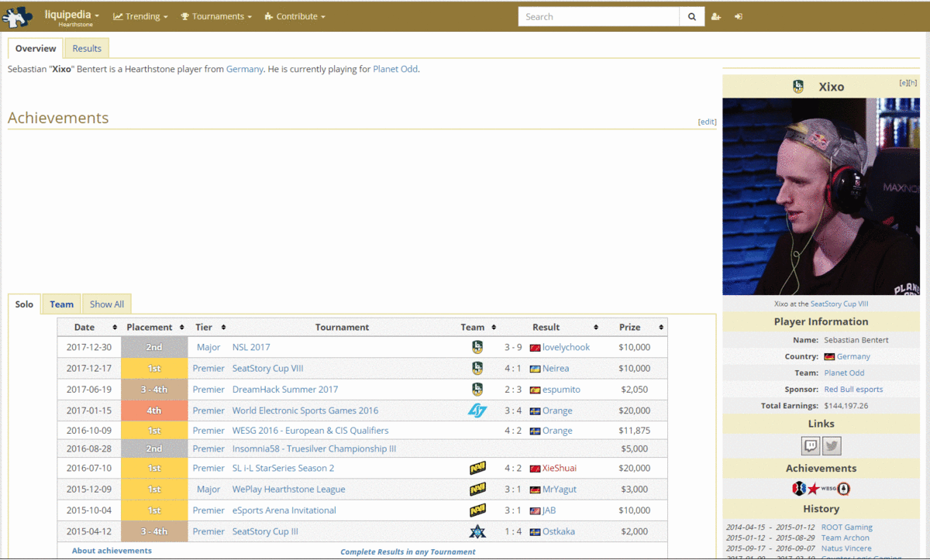Image resolution: width=930 pixels, height=560 pixels.
Task: Open the Xixo player photo
Action: click(x=821, y=196)
